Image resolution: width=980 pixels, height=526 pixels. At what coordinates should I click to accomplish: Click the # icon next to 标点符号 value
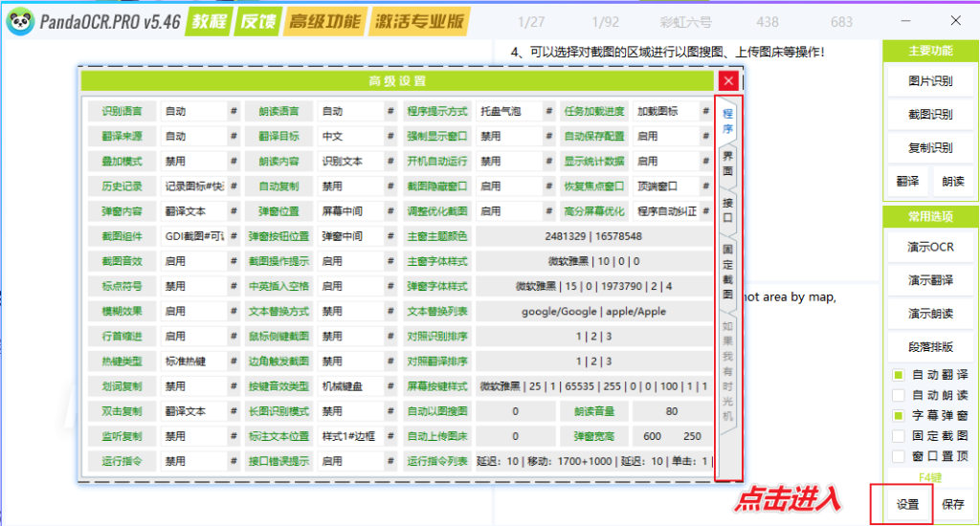(x=234, y=286)
